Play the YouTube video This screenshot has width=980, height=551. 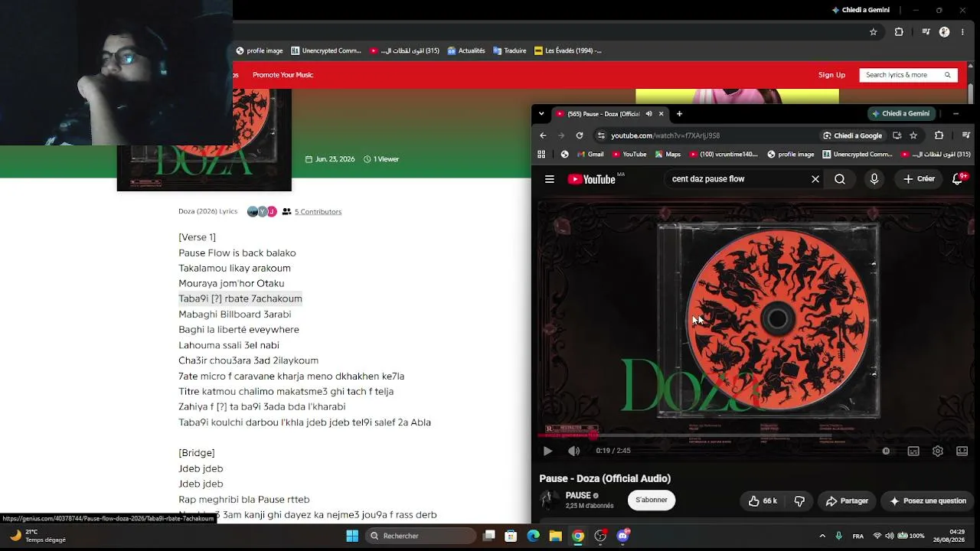[x=547, y=451]
